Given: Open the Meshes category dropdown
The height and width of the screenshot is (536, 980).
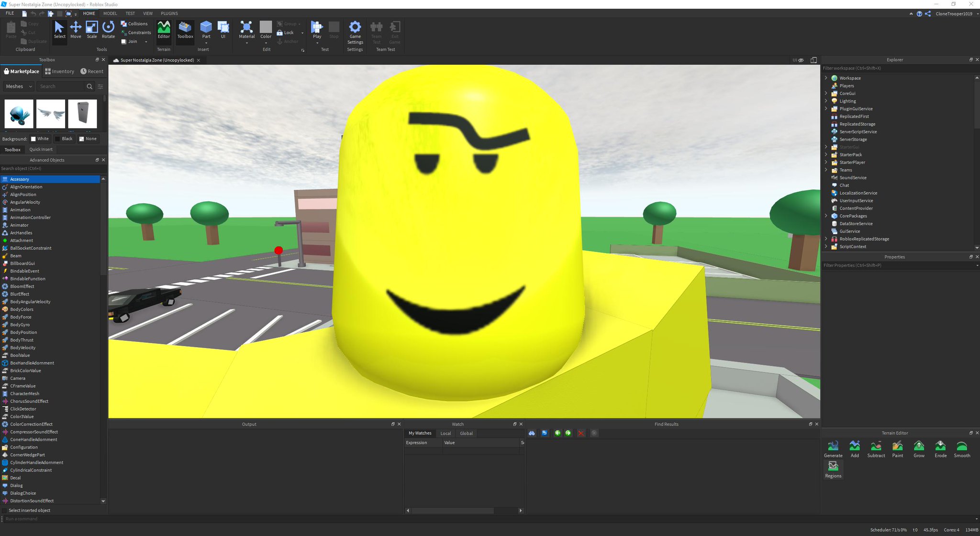Looking at the screenshot, I should [19, 87].
